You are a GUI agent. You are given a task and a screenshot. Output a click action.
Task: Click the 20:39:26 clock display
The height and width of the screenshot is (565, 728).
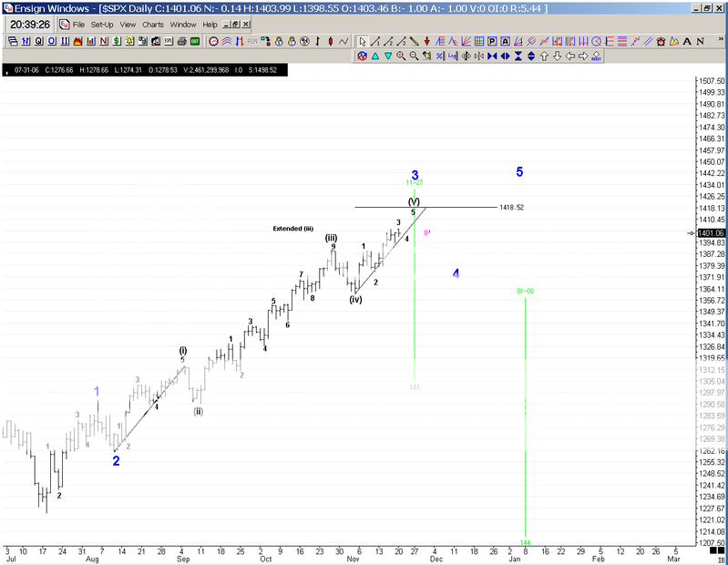pyautogui.click(x=31, y=25)
